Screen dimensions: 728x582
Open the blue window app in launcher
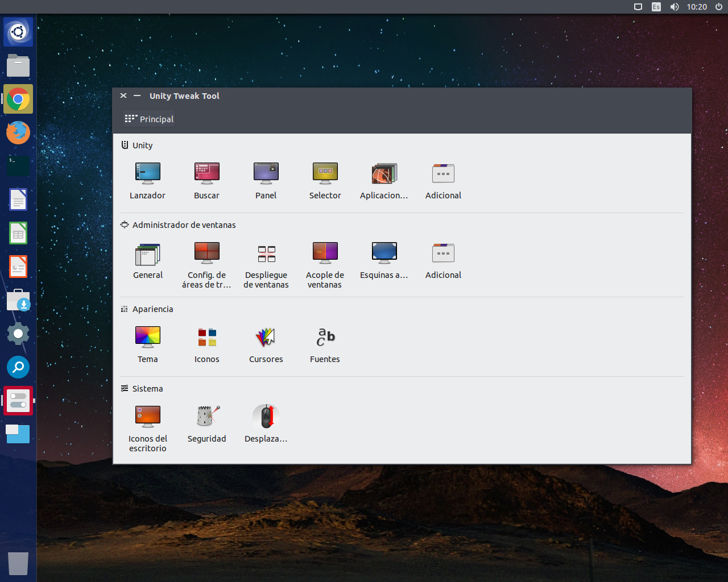pyautogui.click(x=18, y=434)
